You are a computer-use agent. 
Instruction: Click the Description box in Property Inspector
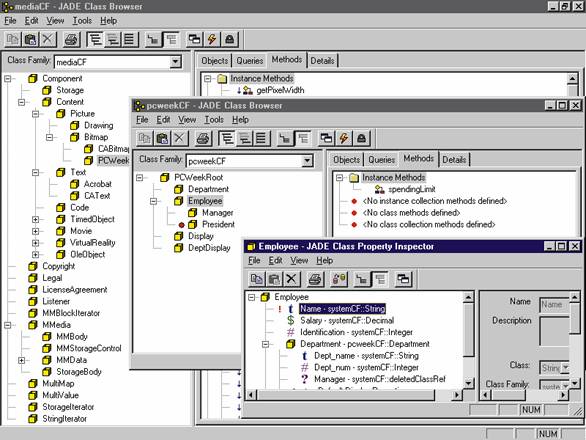[555, 331]
